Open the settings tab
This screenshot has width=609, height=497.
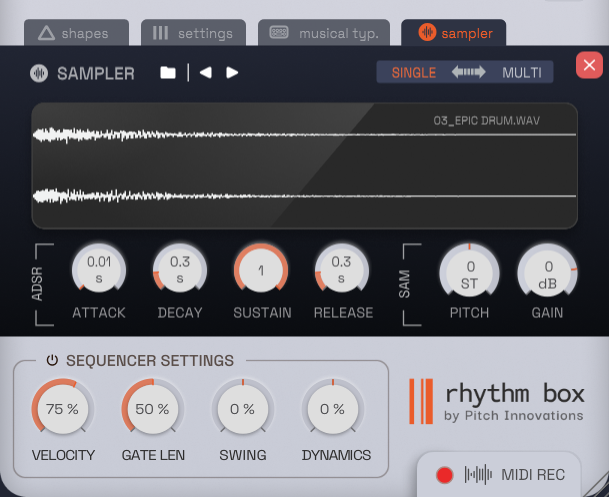(x=193, y=33)
